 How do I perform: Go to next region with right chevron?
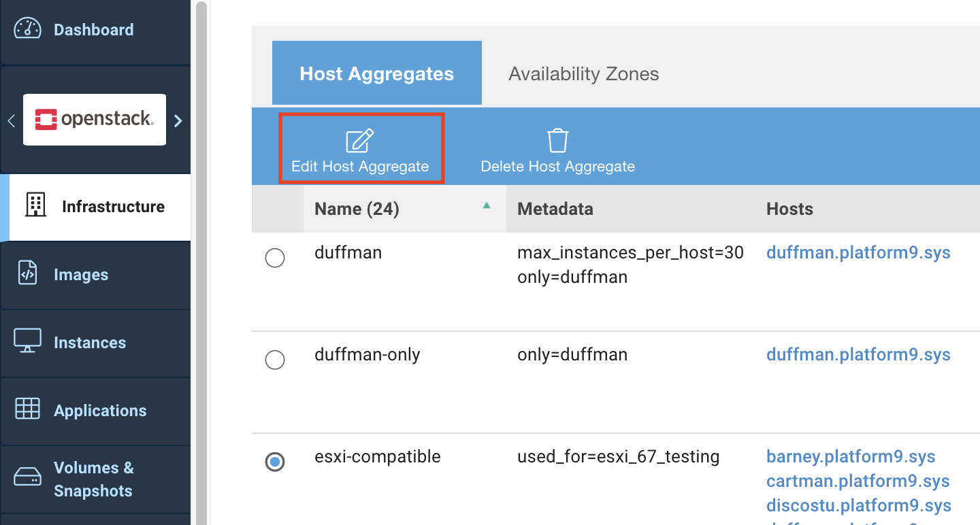pos(178,121)
